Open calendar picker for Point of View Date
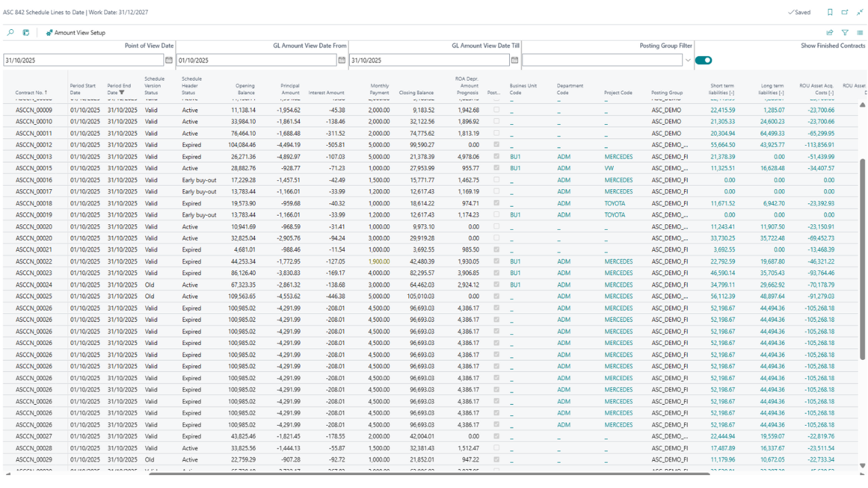This screenshot has height=488, width=868. [x=169, y=60]
